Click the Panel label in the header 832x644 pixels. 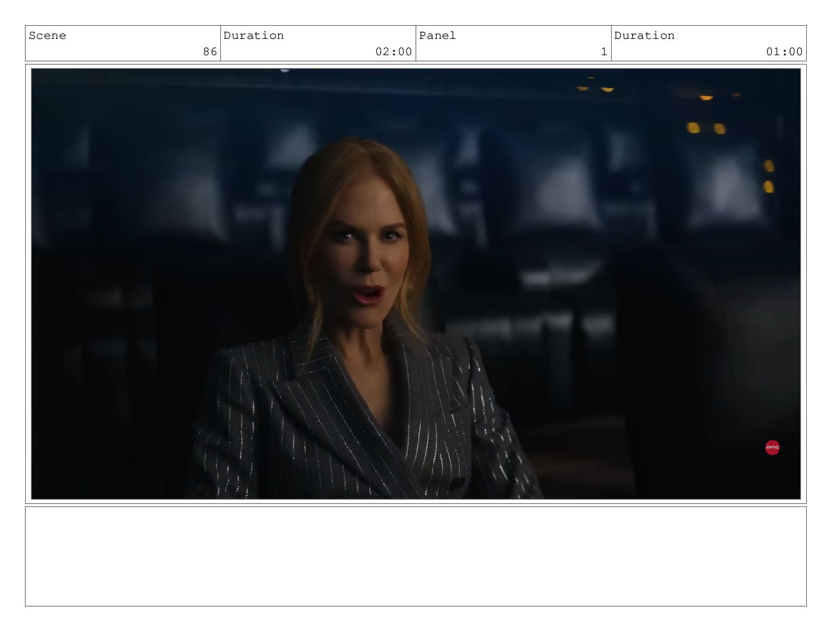[x=438, y=36]
